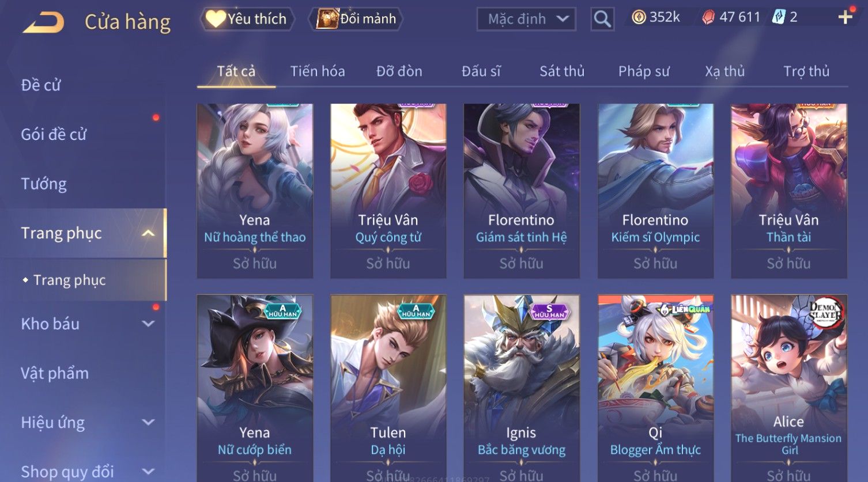The image size is (868, 482).
Task: Expand the Hiệu ứng sidebar section
Action: (x=148, y=422)
